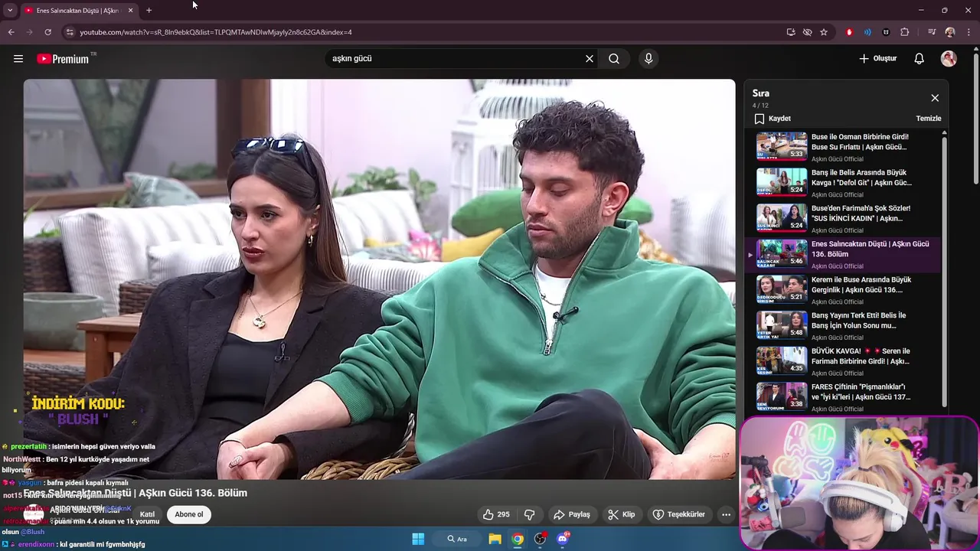This screenshot has width=980, height=551.
Task: Open File Explorer from the taskbar
Action: tap(495, 539)
